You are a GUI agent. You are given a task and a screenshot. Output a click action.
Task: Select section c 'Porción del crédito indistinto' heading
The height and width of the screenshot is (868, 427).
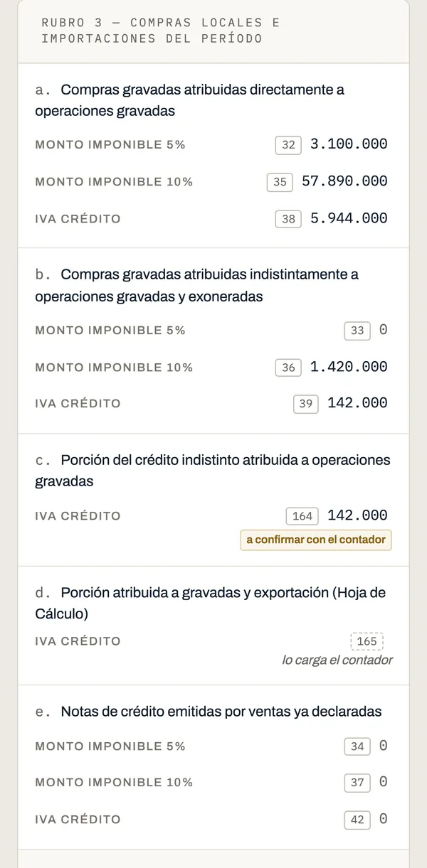pyautogui.click(x=213, y=471)
